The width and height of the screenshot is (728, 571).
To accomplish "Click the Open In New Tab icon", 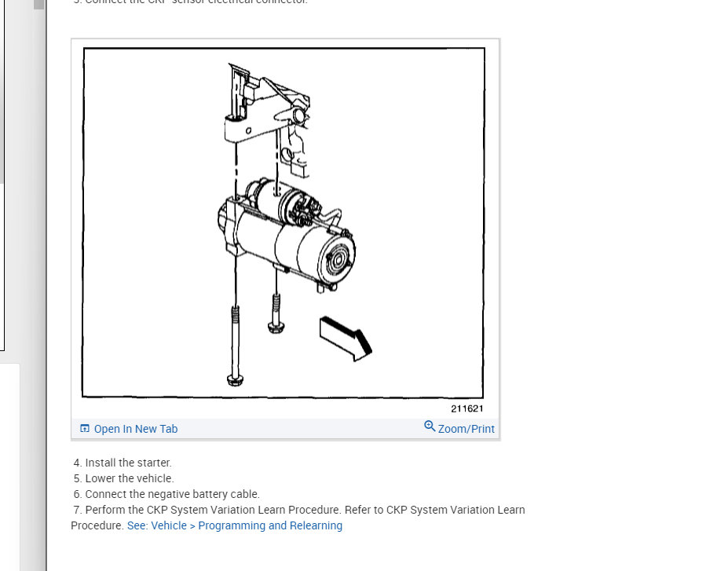I will click(x=85, y=428).
